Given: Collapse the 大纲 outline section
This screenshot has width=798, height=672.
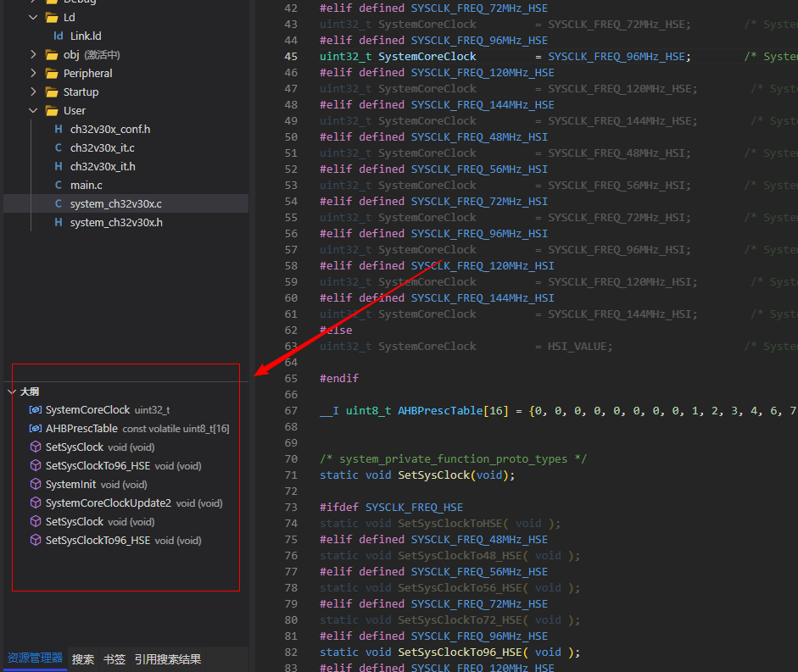Looking at the screenshot, I should [x=12, y=392].
